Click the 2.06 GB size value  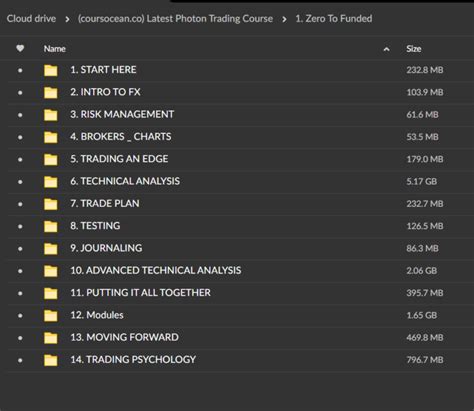[422, 271]
